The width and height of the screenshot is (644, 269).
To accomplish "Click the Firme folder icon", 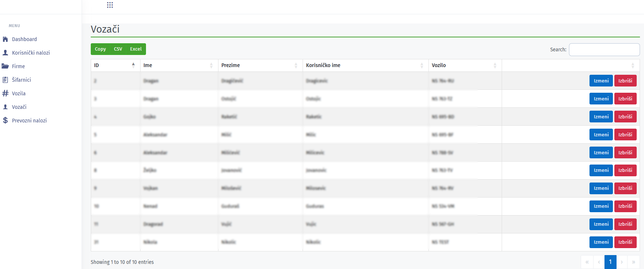I will (5, 66).
